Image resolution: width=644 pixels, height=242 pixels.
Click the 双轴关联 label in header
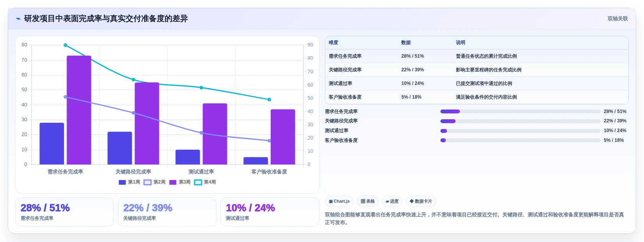[x=617, y=19]
